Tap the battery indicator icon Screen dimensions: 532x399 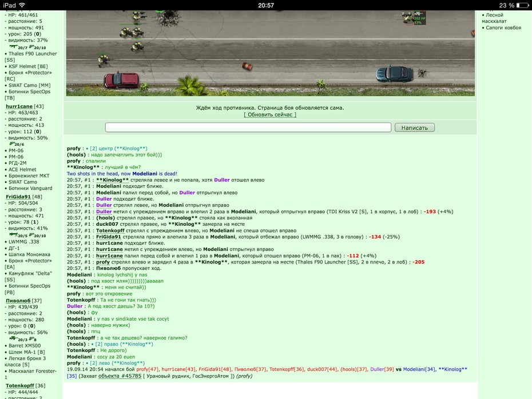(522, 5)
